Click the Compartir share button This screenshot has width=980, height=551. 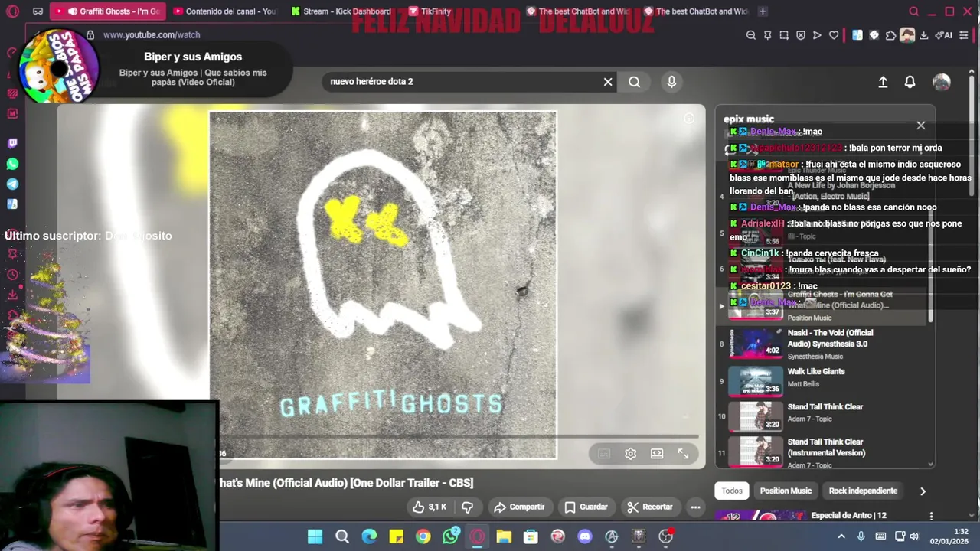(x=519, y=507)
